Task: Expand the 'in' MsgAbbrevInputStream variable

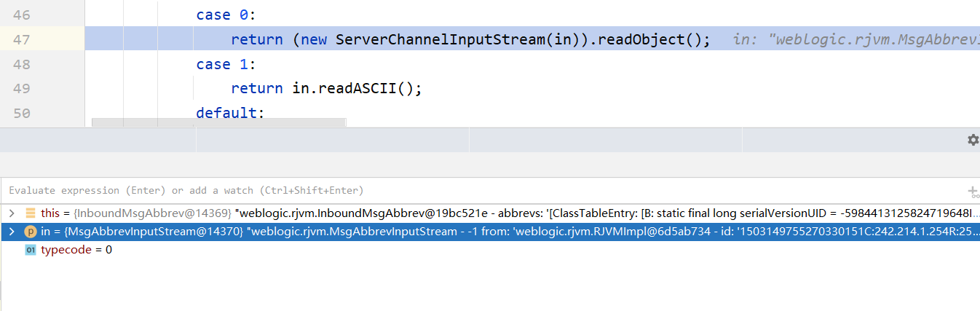Action: (x=11, y=232)
